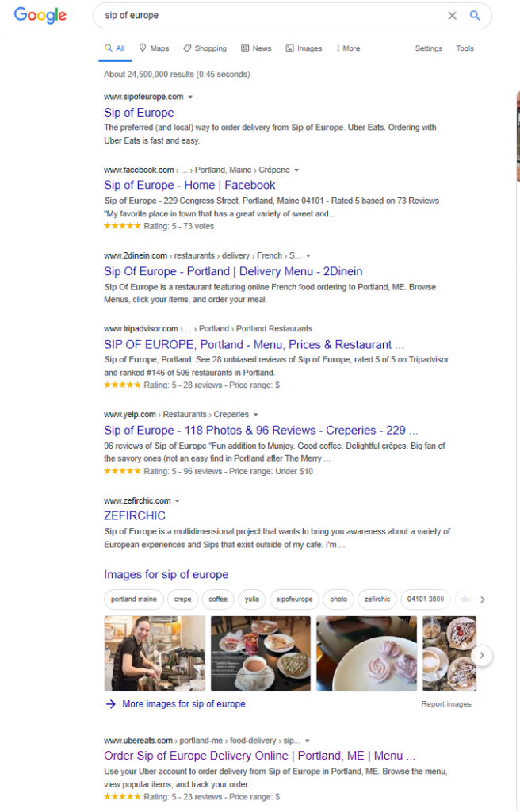The width and height of the screenshot is (520, 812).
Task: Open Images tab with picture icon
Action: coord(304,48)
